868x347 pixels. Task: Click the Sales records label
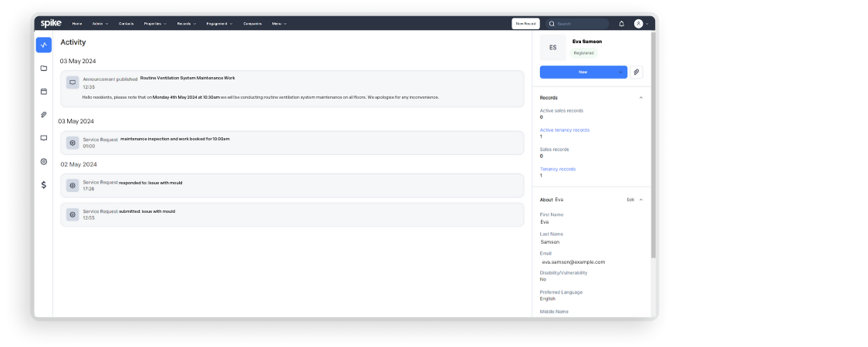(x=554, y=150)
